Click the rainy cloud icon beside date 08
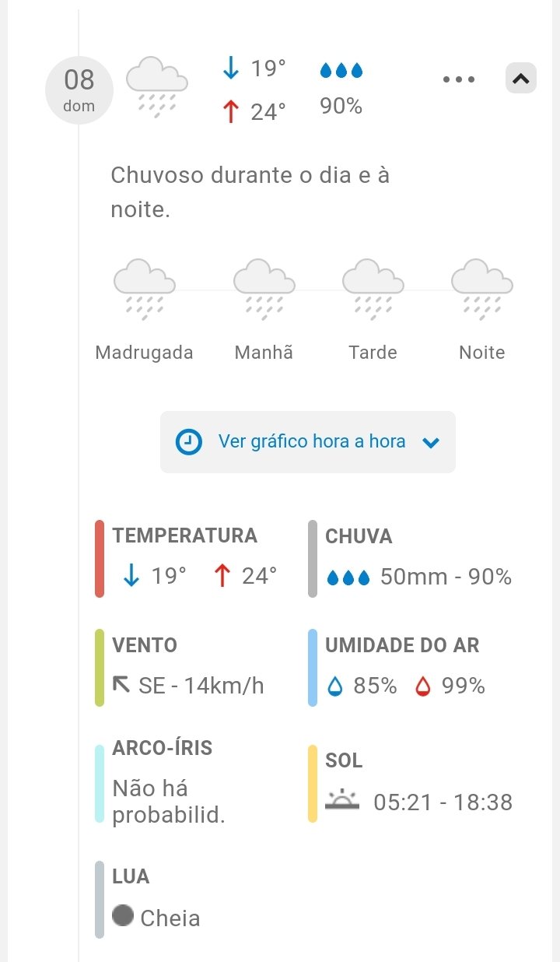Image resolution: width=560 pixels, height=962 pixels. coord(157,86)
